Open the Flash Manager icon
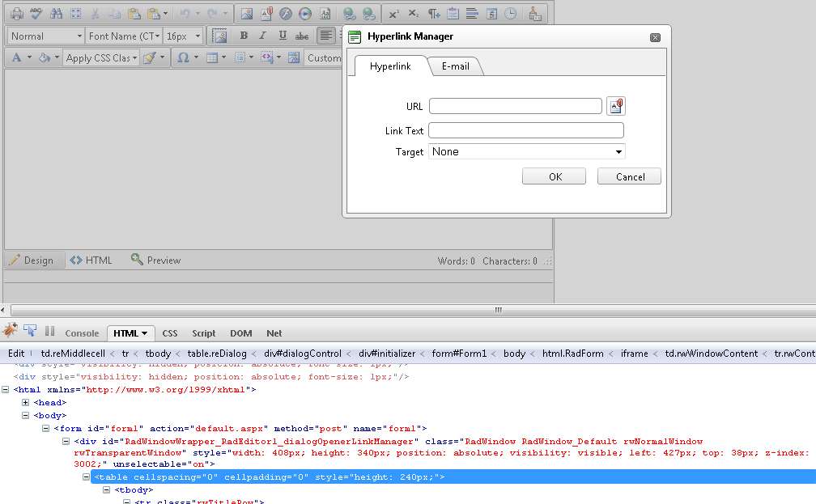 (286, 14)
